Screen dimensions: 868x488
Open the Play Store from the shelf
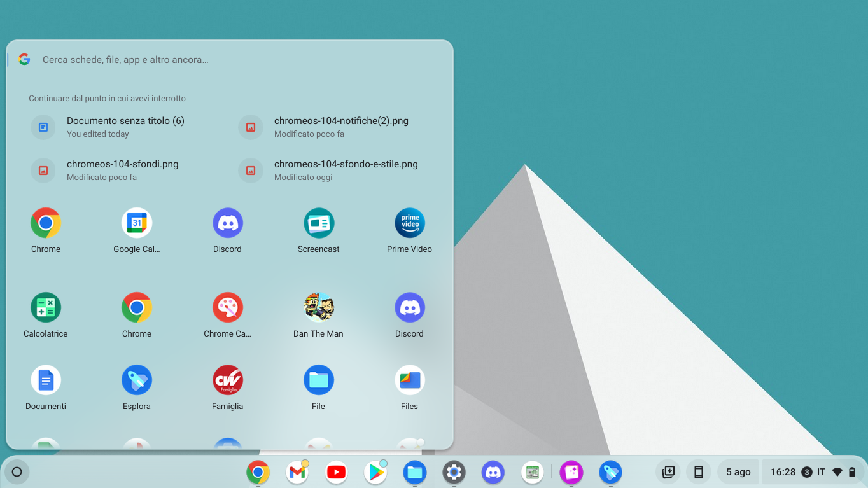coord(375,472)
